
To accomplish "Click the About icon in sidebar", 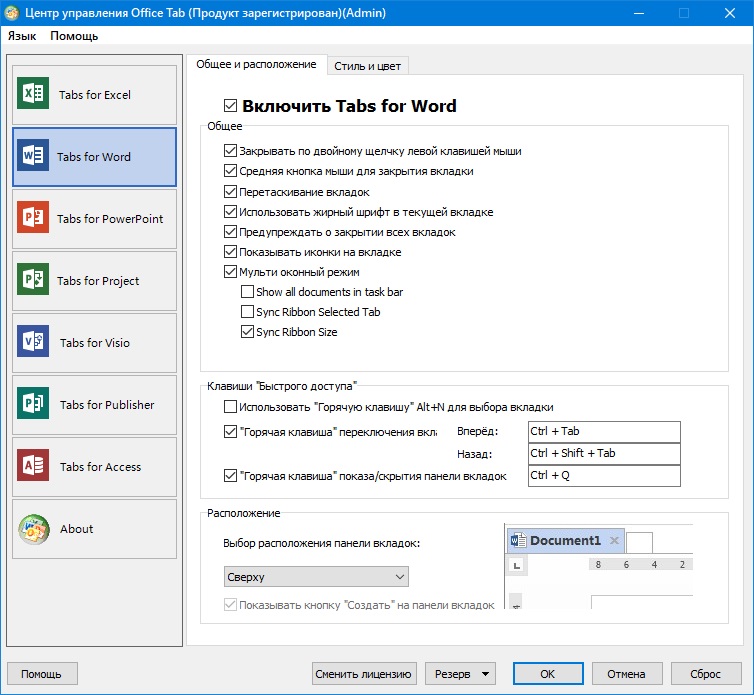I will (x=33, y=529).
